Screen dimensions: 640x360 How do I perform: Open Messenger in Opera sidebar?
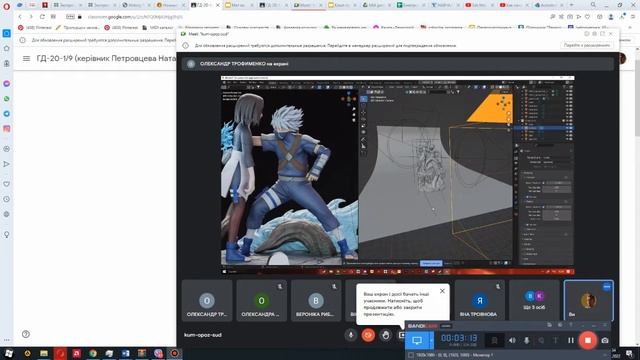[7, 84]
